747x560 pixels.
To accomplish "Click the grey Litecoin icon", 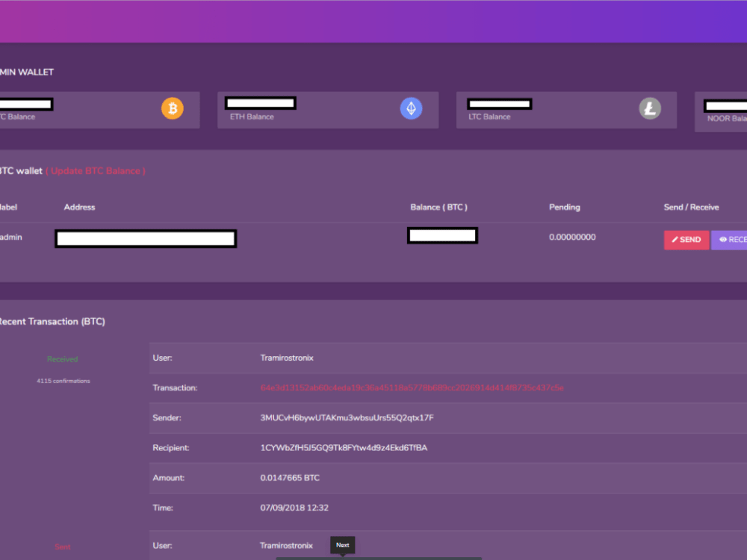I will tap(650, 108).
